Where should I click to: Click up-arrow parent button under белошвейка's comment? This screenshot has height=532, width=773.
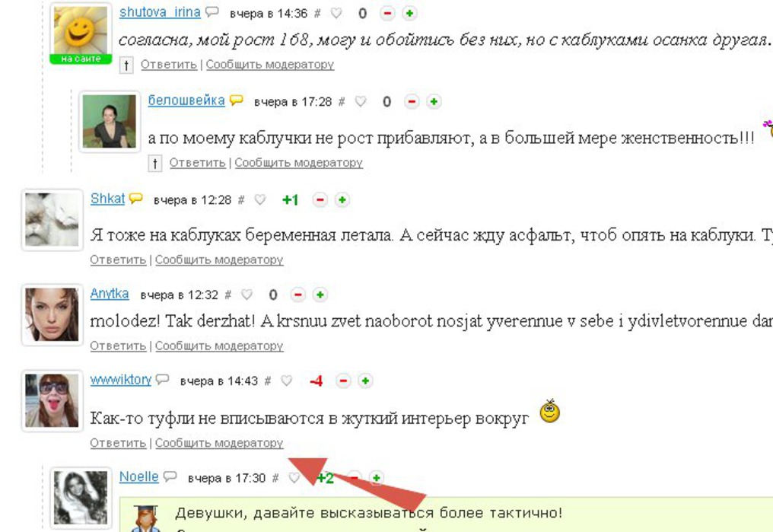tap(154, 163)
